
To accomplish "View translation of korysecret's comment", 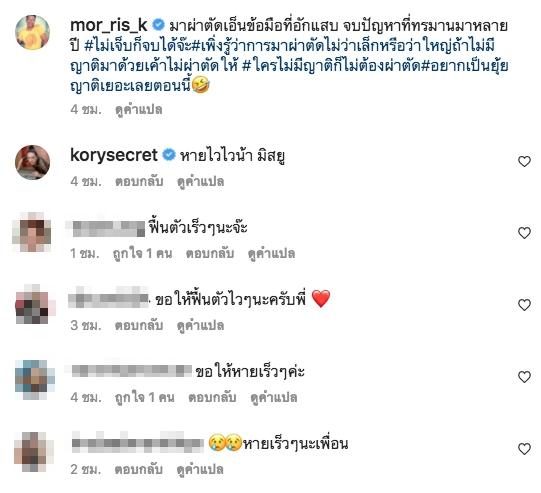I will pyautogui.click(x=200, y=182).
